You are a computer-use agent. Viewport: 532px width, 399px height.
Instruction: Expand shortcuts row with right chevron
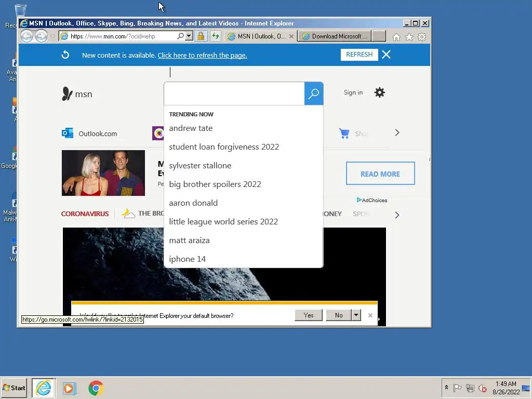coord(397,132)
